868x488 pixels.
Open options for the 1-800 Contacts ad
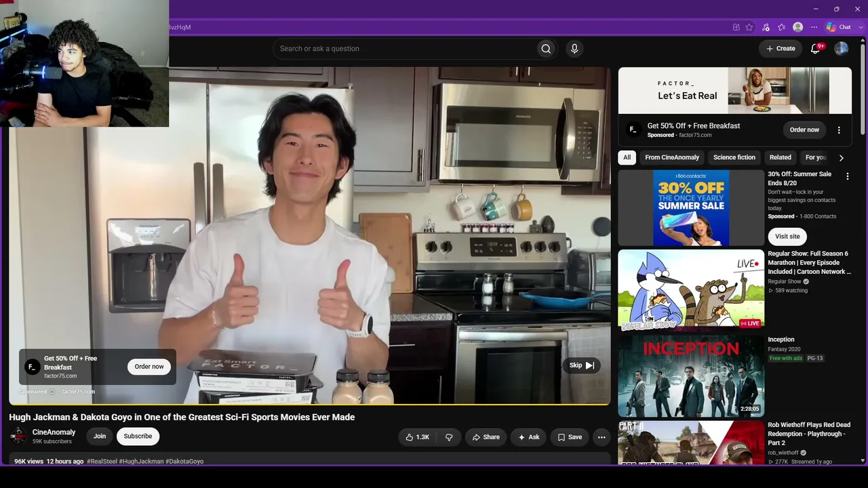847,176
